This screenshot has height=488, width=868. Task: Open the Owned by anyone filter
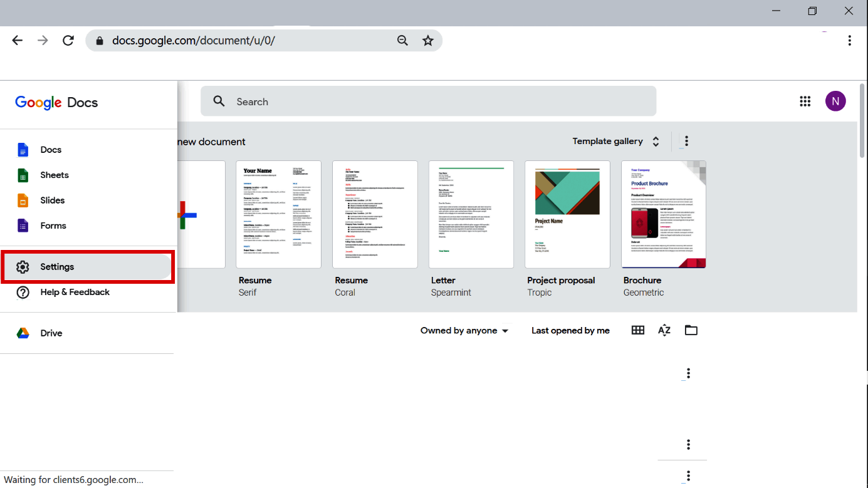point(464,330)
